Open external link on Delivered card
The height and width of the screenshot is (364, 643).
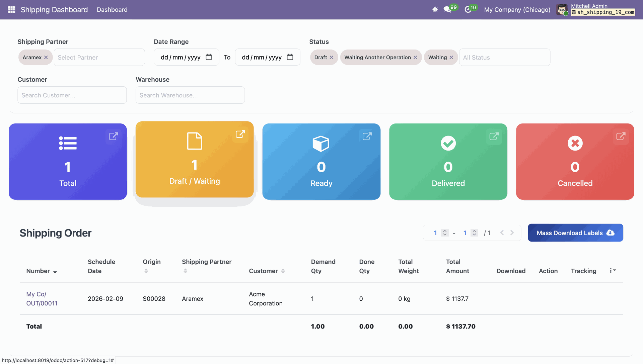coord(494,136)
